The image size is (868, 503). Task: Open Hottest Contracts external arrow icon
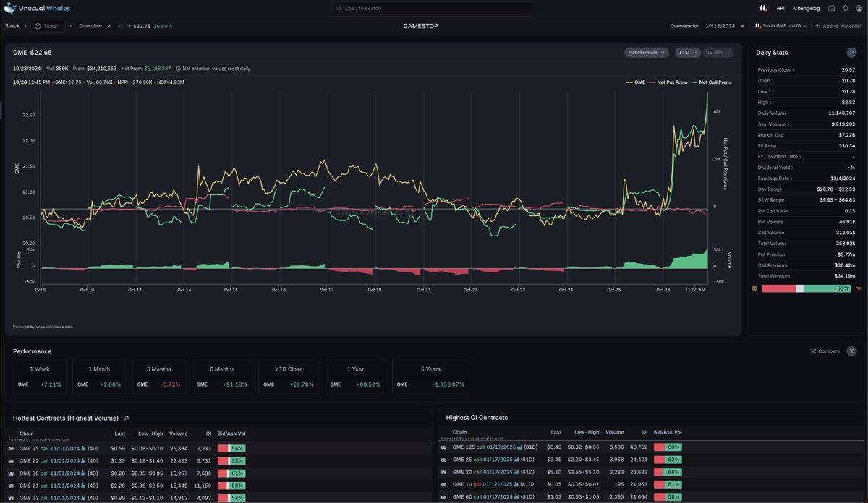coord(127,418)
